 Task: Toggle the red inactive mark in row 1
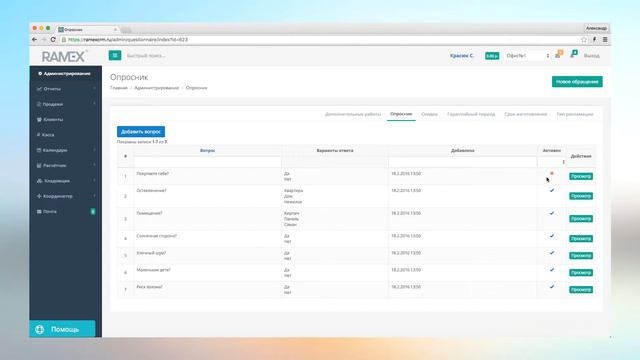(x=551, y=173)
